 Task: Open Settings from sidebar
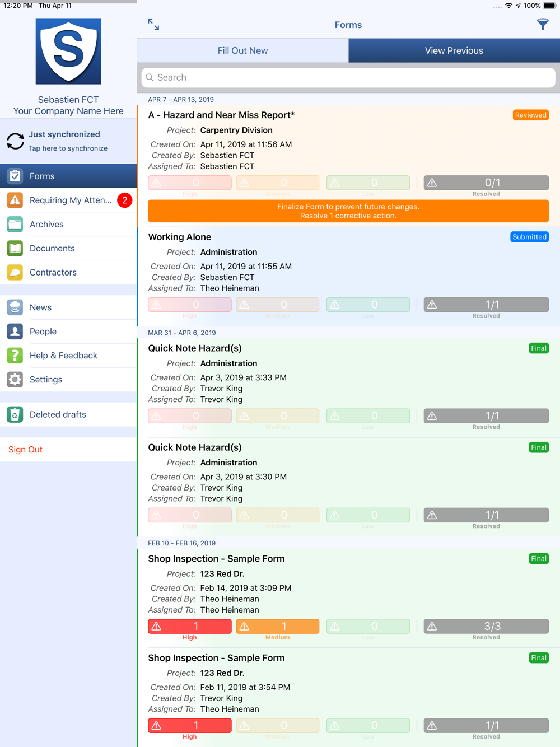(68, 380)
